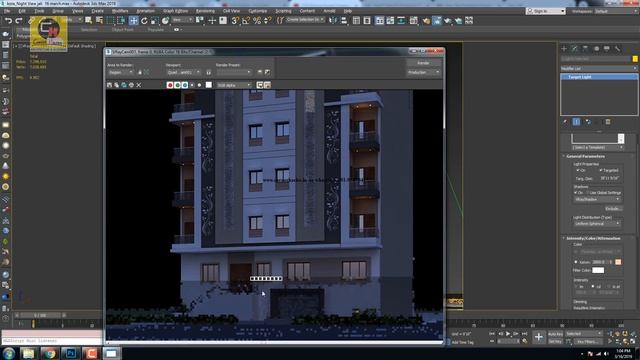Open the Area to Render dropdown
This screenshot has height=360, width=640.
coord(120,72)
